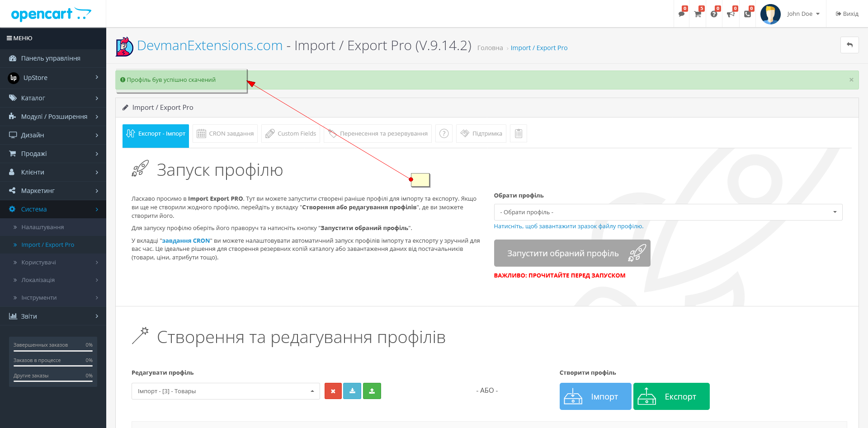Follow the завдання CRON link in the text
Image resolution: width=868 pixels, height=428 pixels.
[x=186, y=241]
